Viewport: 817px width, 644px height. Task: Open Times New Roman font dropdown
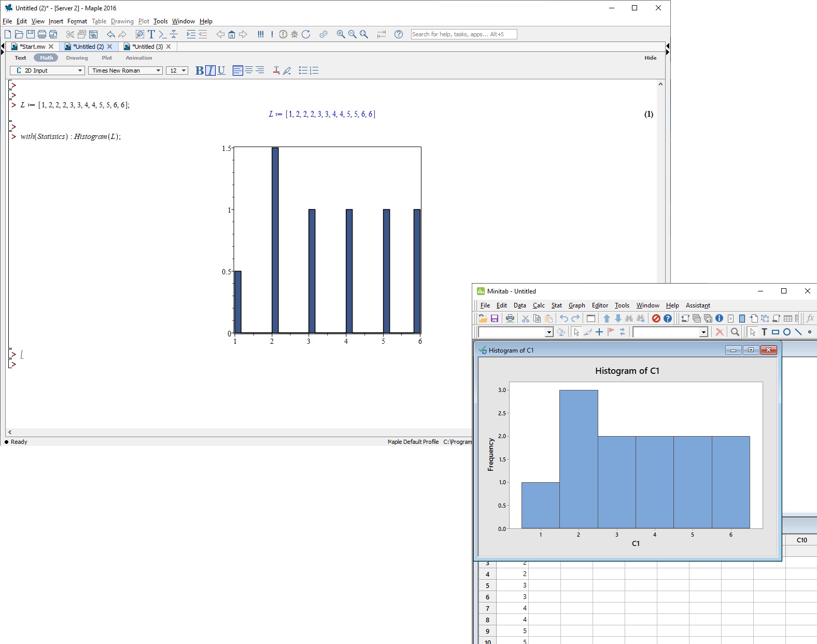(125, 71)
